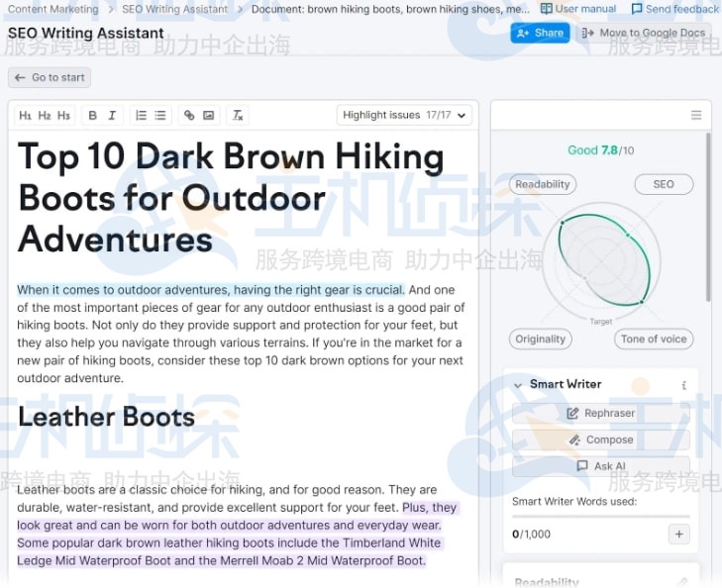Insert a hyperlink
722x588 pixels.
point(189,116)
